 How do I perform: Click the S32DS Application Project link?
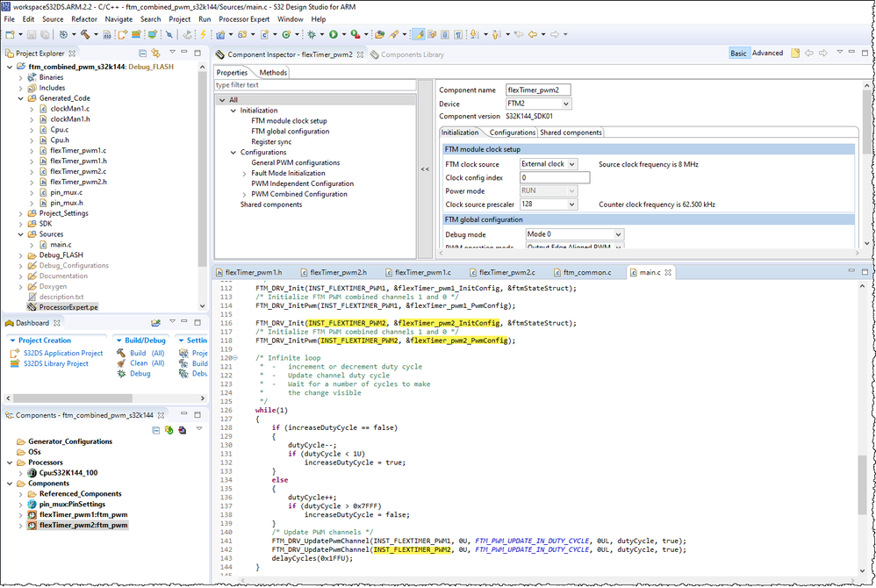pyautogui.click(x=62, y=353)
